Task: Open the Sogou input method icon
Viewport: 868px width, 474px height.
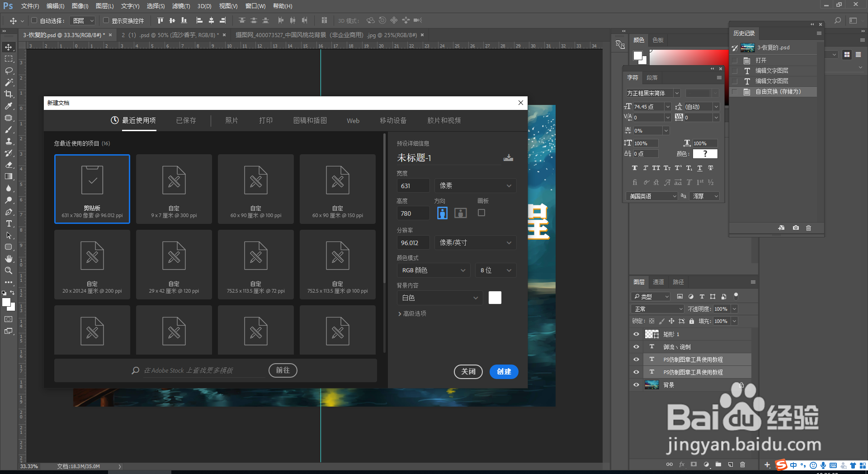Action: tap(781, 465)
